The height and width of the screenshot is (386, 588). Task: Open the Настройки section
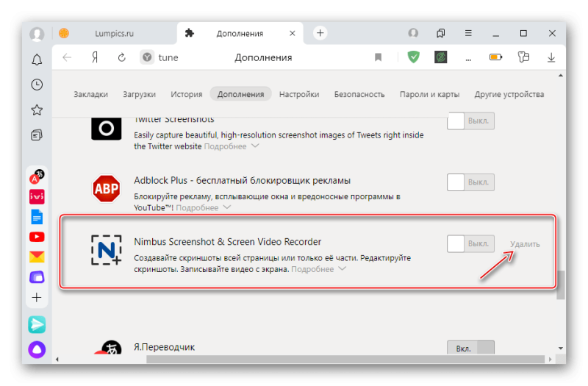[299, 94]
